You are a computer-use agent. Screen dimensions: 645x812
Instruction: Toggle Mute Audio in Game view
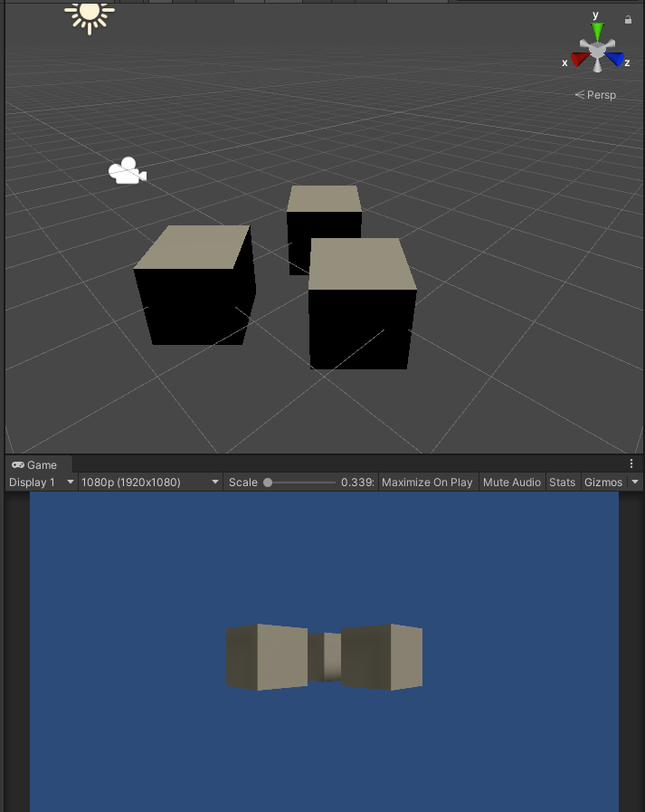[512, 482]
